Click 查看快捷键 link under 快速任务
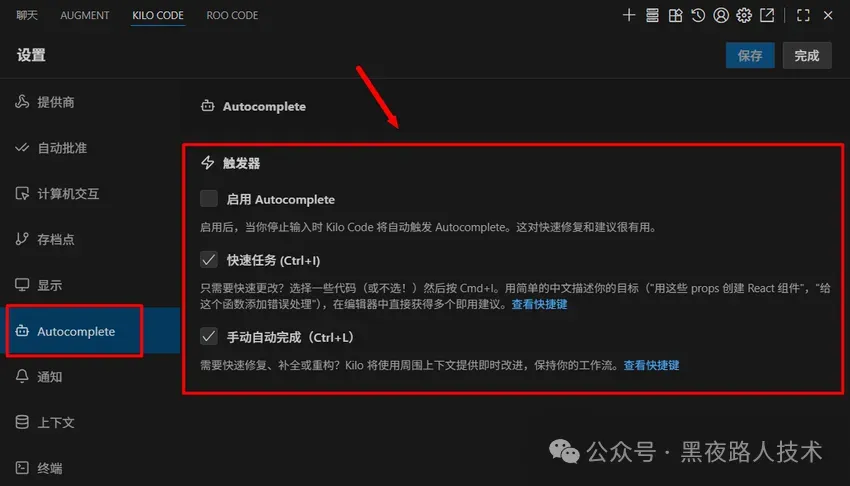This screenshot has height=486, width=850. [x=539, y=304]
